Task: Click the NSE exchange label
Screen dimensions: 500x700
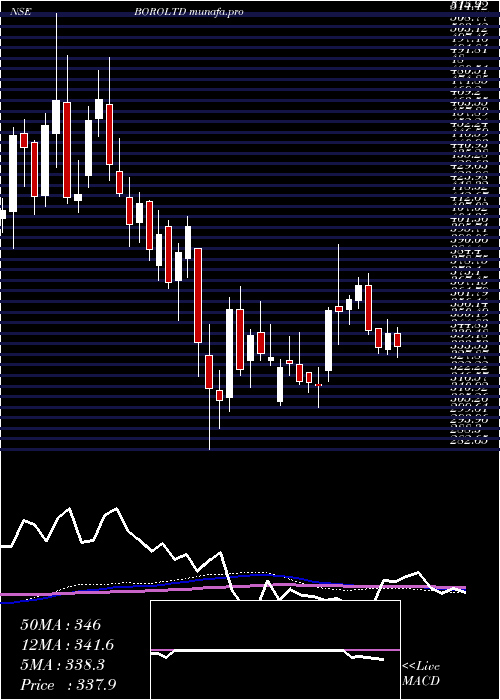Action: coord(21,12)
